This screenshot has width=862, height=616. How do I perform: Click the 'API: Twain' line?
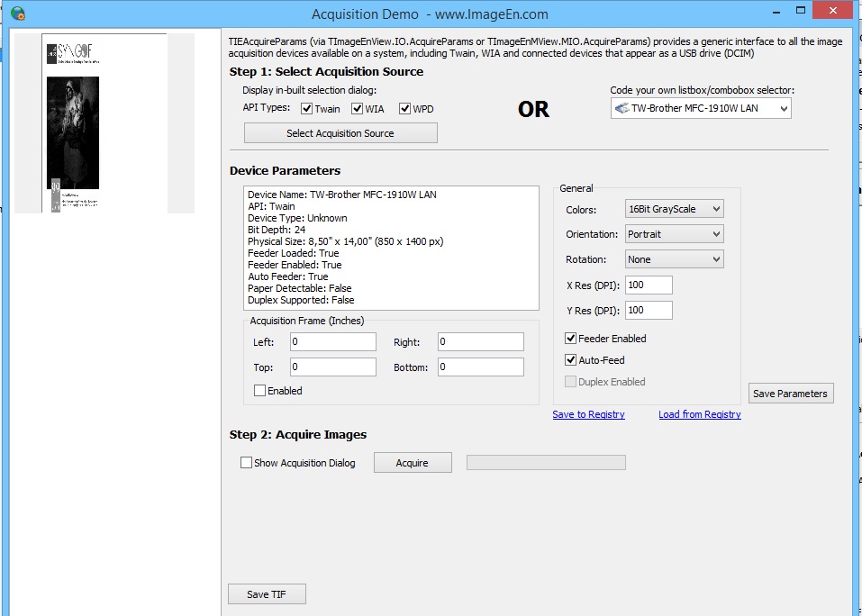[271, 206]
